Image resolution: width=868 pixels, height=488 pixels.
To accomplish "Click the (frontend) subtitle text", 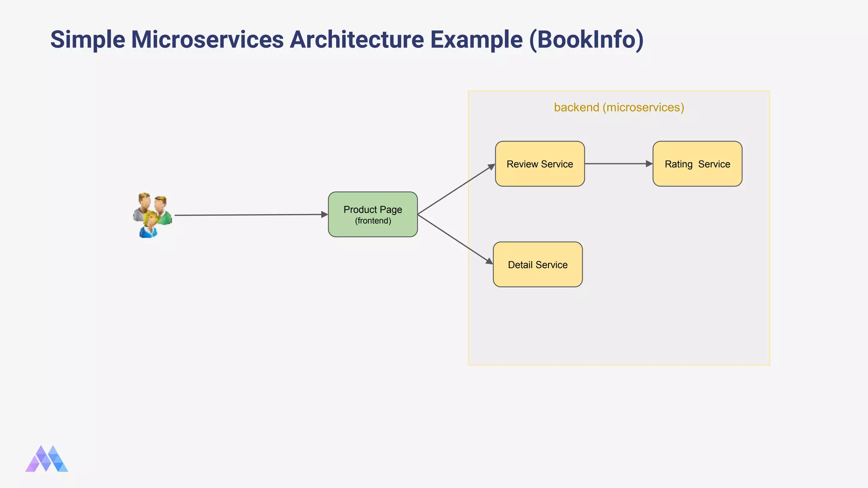I will (x=373, y=221).
